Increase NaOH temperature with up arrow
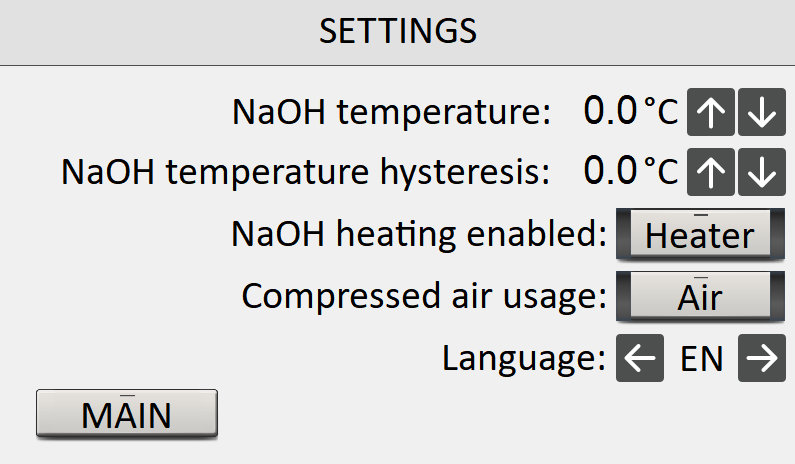Viewport: 795px width, 464px height. pyautogui.click(x=711, y=113)
